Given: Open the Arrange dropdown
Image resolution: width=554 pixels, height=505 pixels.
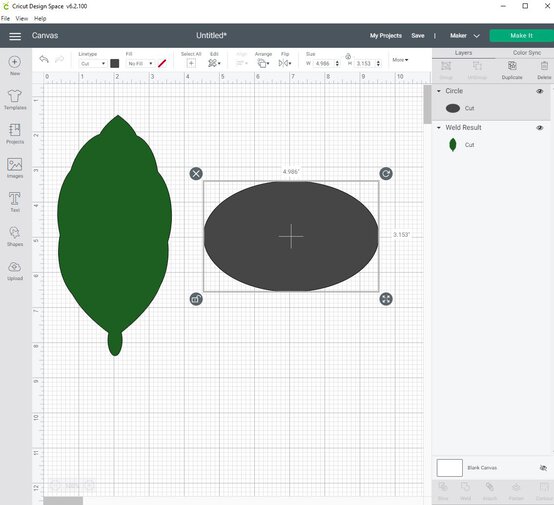Looking at the screenshot, I should click(x=263, y=63).
